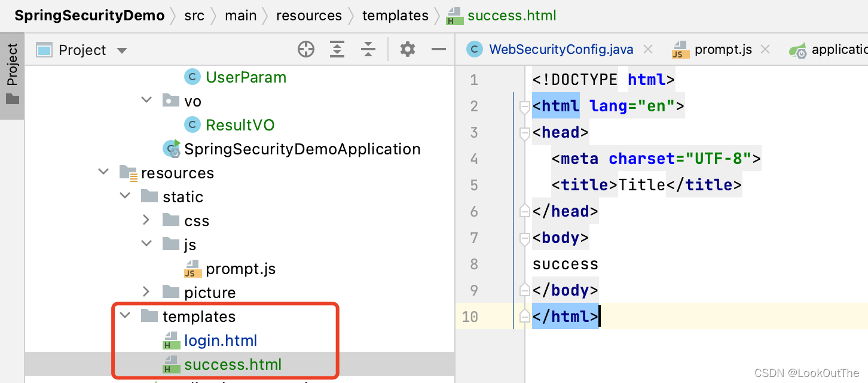Click prompt.js JS file icon in tree
The image size is (868, 383).
click(192, 269)
